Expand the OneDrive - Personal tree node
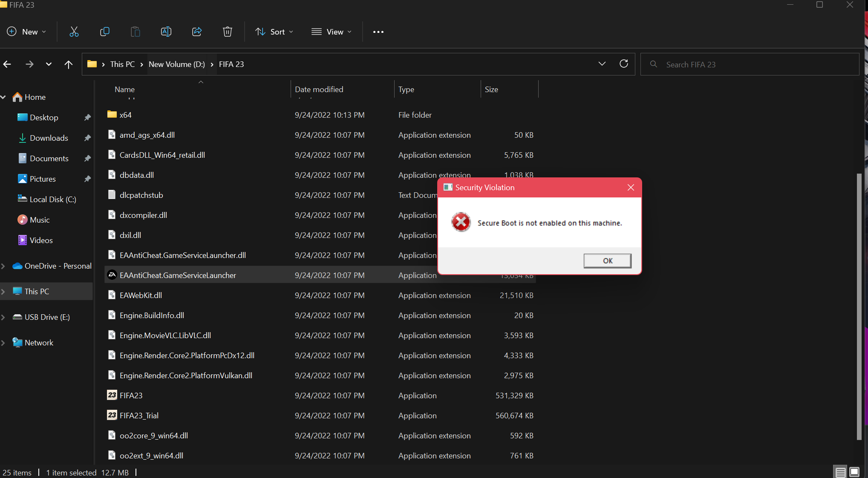868x478 pixels. 3,266
